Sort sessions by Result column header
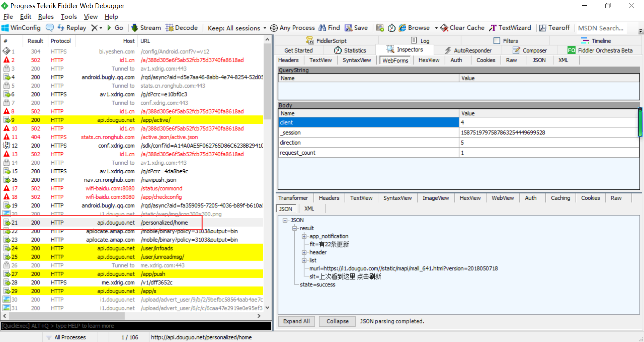This screenshot has width=644, height=342. (x=35, y=41)
